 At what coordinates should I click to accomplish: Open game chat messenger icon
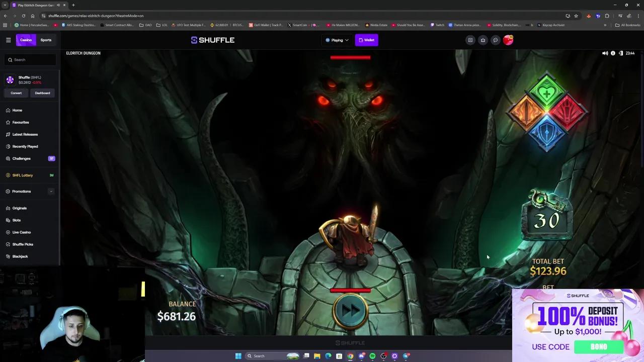point(495,40)
